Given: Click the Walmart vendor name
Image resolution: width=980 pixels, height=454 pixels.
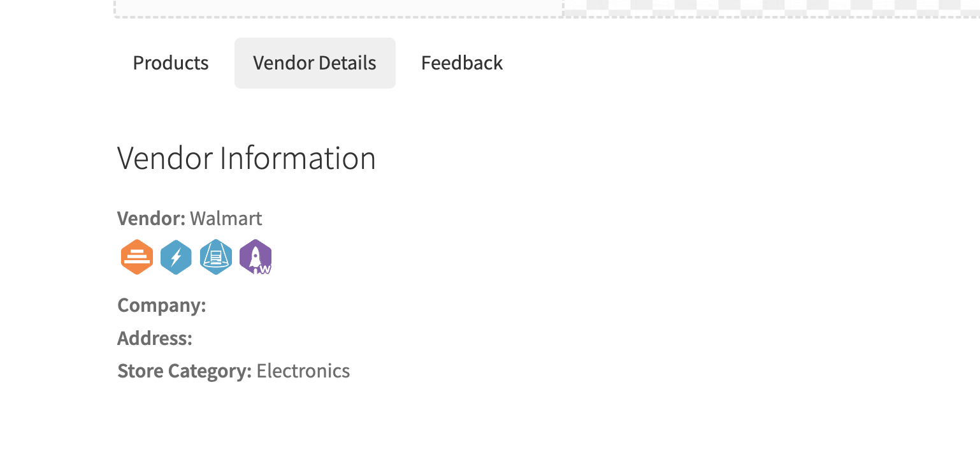Looking at the screenshot, I should [226, 219].
